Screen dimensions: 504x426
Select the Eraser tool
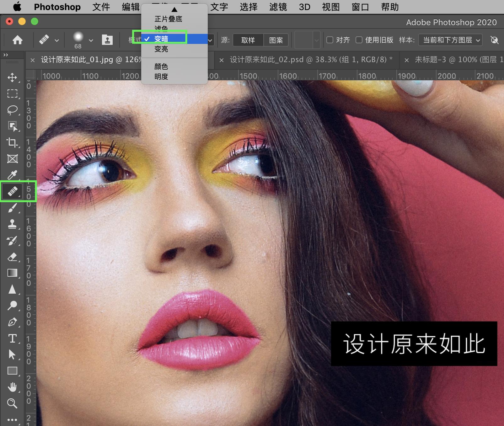(12, 257)
